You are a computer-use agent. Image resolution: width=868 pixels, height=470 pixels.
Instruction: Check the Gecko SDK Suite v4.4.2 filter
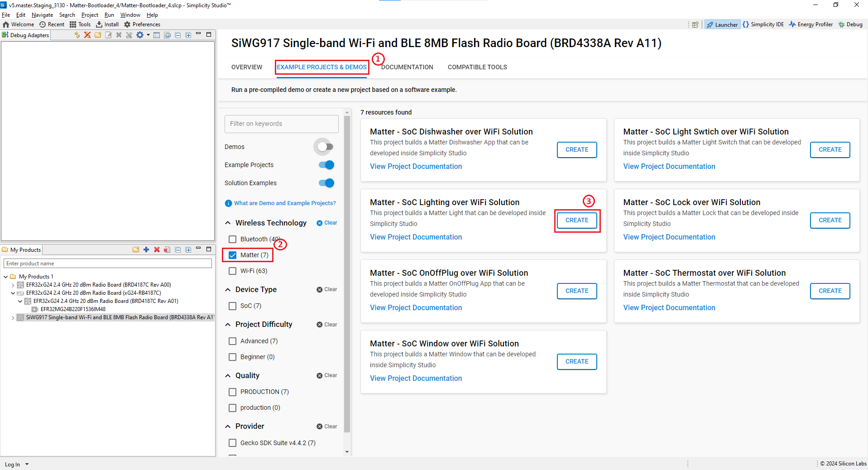(233, 443)
